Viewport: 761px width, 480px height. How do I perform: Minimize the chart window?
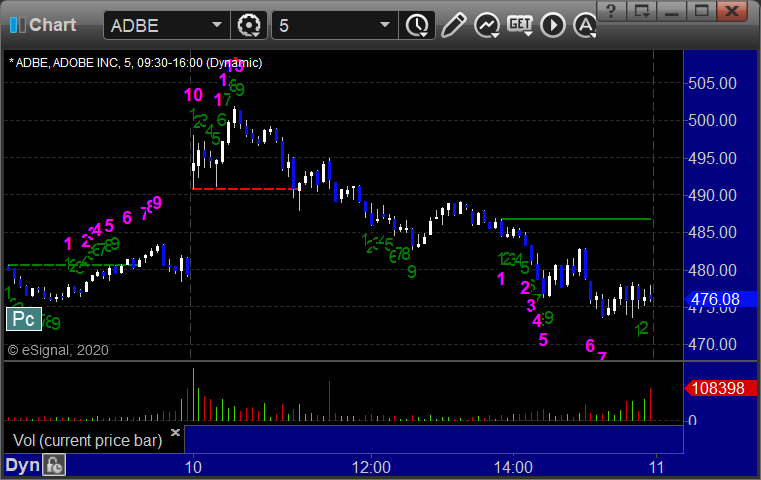tap(671, 11)
